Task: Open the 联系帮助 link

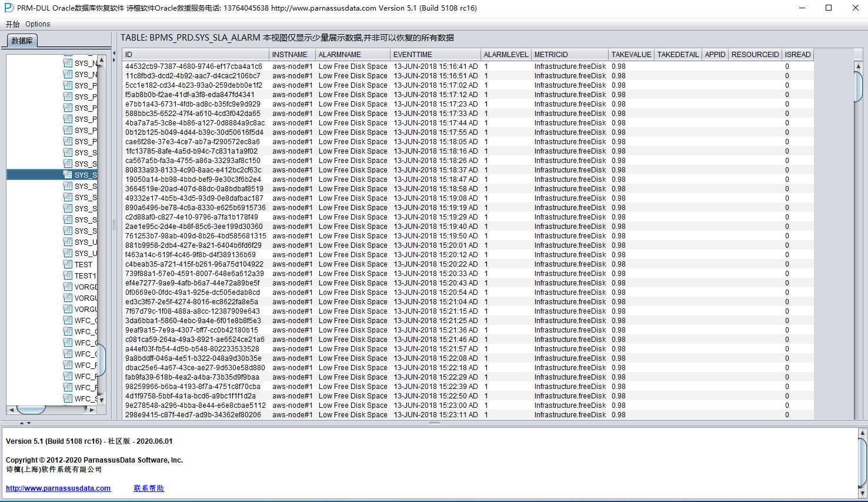Action: (x=149, y=488)
